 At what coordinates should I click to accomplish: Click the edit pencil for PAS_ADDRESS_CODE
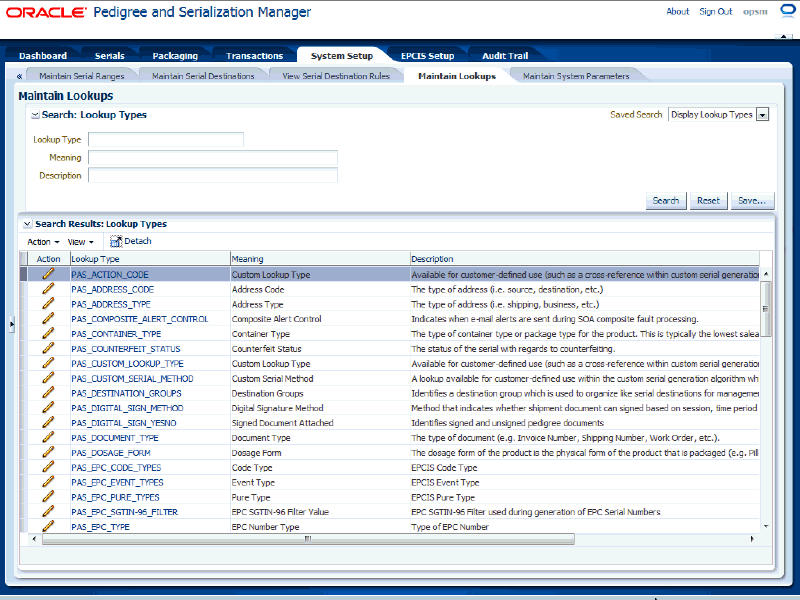pos(48,289)
